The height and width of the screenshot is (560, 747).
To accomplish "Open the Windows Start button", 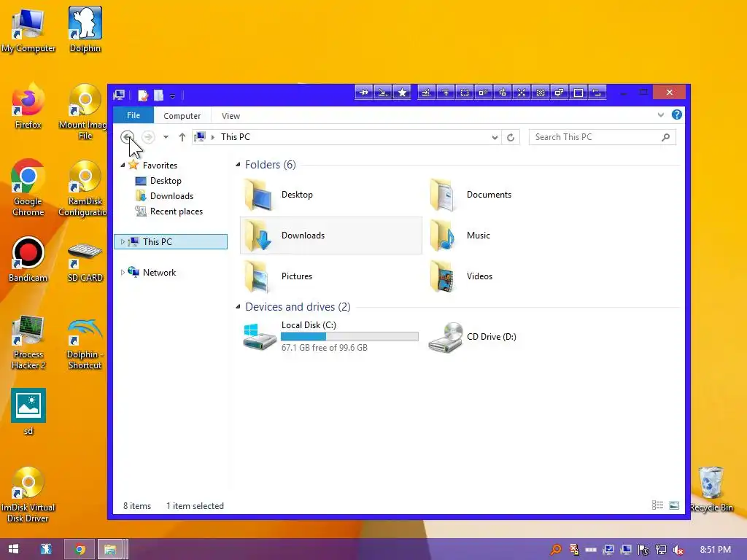I will (13, 549).
